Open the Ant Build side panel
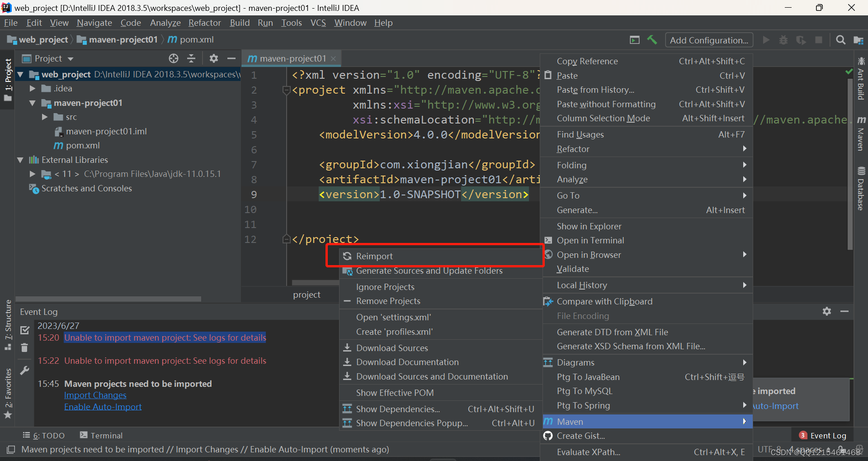The height and width of the screenshot is (461, 868). [861, 79]
